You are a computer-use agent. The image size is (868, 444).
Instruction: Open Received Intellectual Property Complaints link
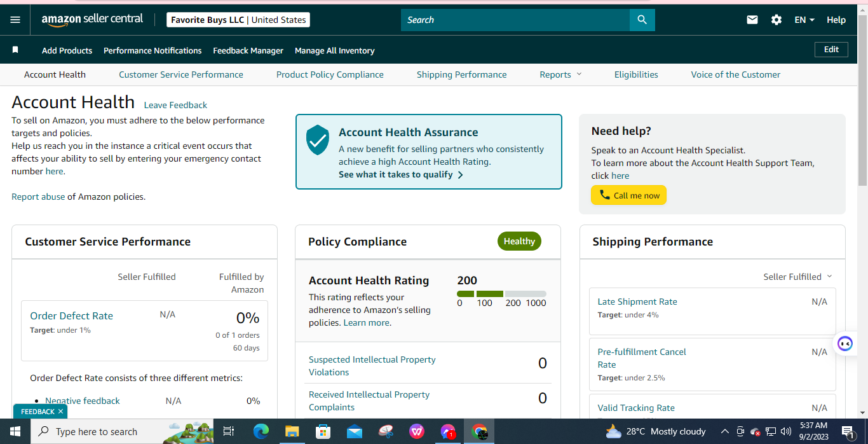(369, 401)
